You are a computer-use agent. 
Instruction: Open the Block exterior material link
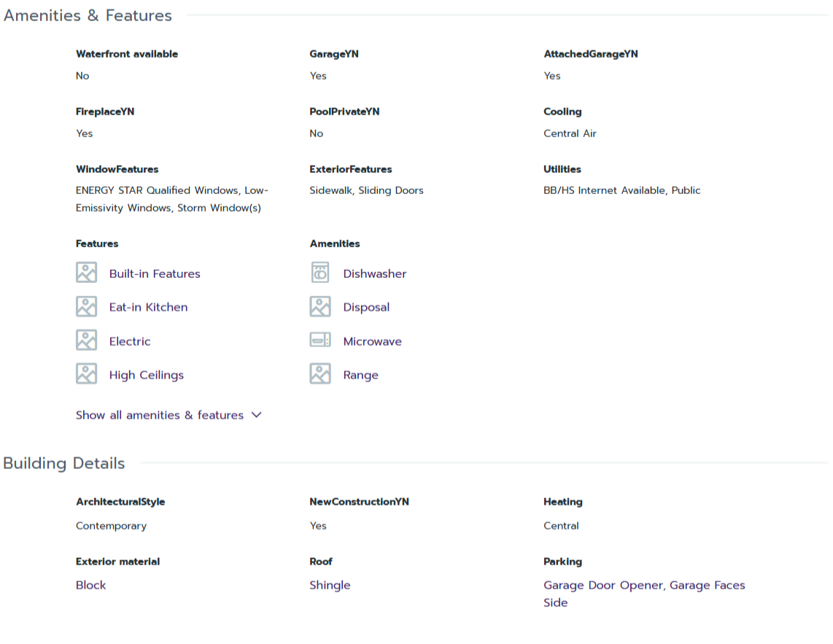(91, 585)
